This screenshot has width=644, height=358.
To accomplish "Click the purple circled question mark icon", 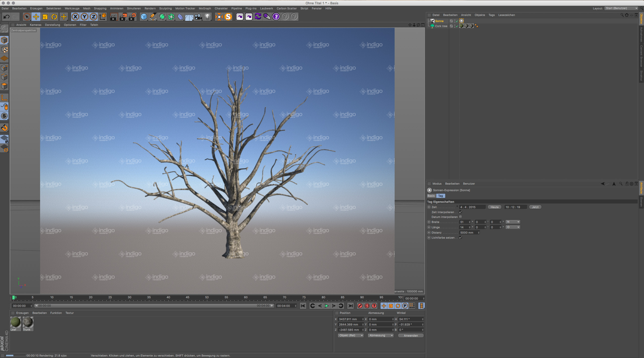I will (x=276, y=17).
